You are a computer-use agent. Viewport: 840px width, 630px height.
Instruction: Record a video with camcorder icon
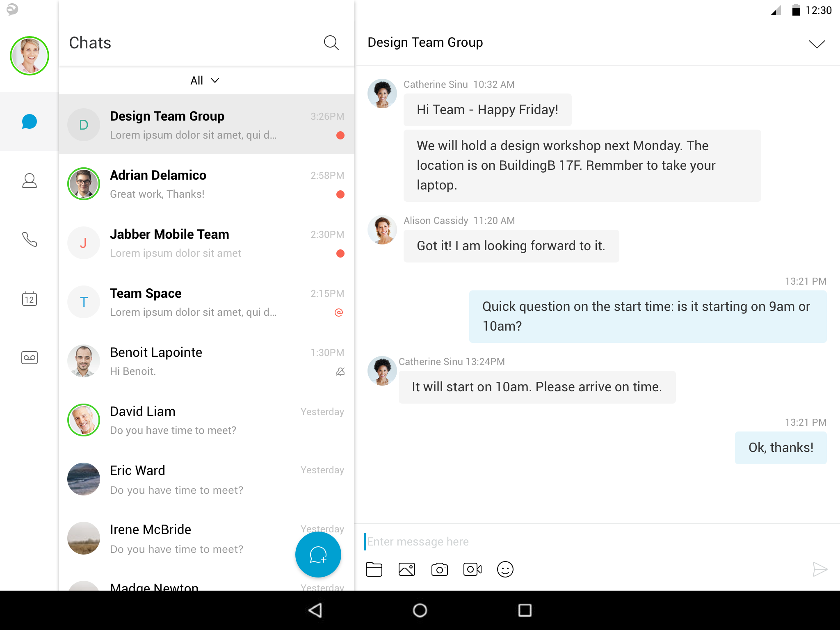tap(472, 570)
